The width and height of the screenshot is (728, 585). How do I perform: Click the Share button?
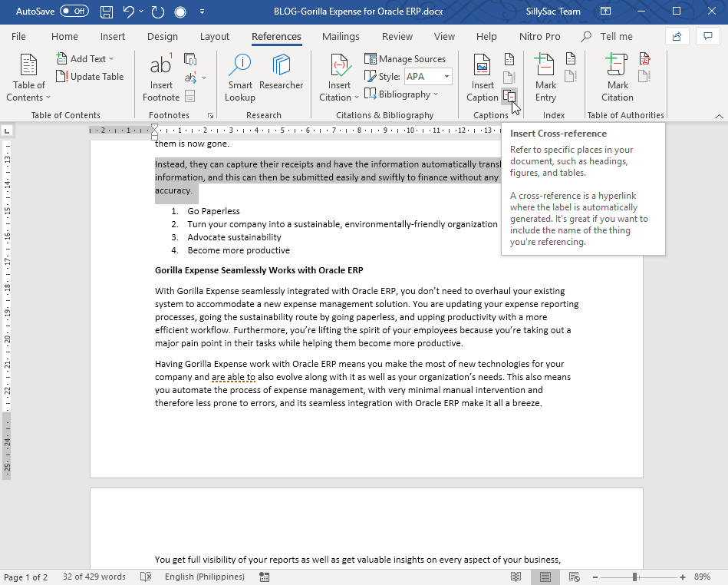click(677, 36)
